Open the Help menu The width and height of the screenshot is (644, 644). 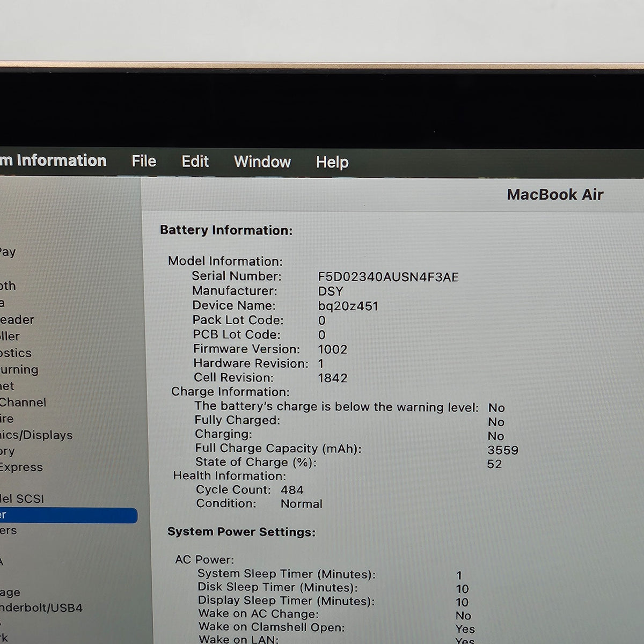332,162
